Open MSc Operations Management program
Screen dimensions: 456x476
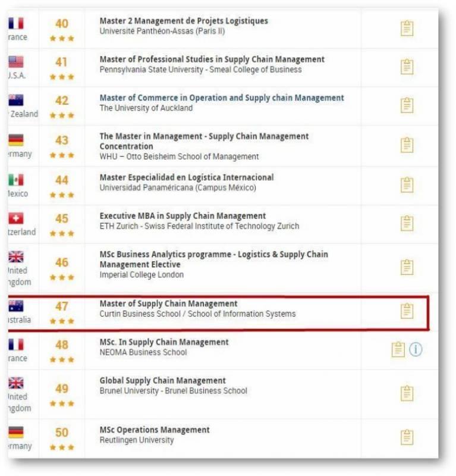click(155, 430)
